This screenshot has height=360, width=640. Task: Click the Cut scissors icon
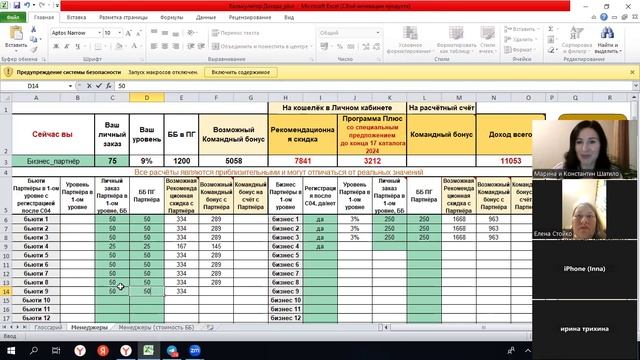(34, 29)
